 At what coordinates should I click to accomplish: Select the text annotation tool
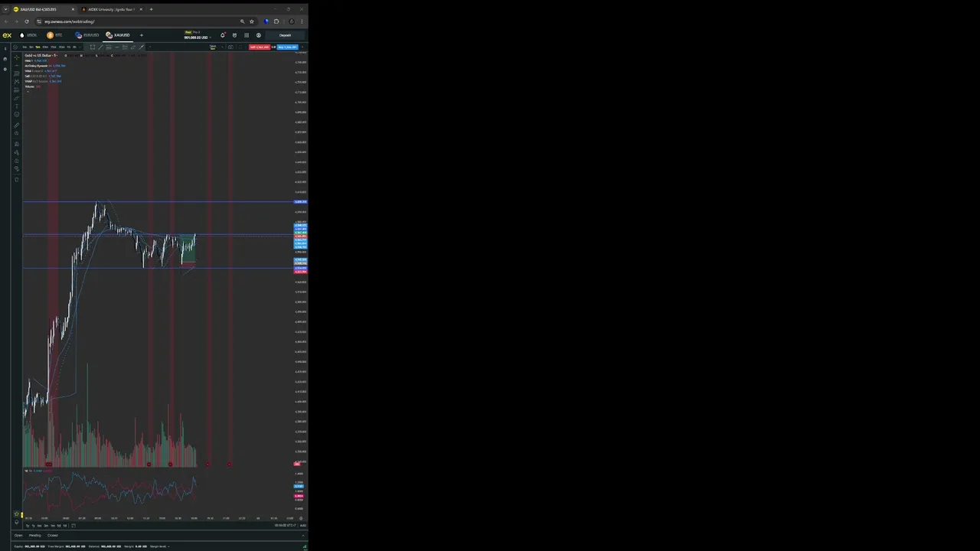pyautogui.click(x=17, y=106)
